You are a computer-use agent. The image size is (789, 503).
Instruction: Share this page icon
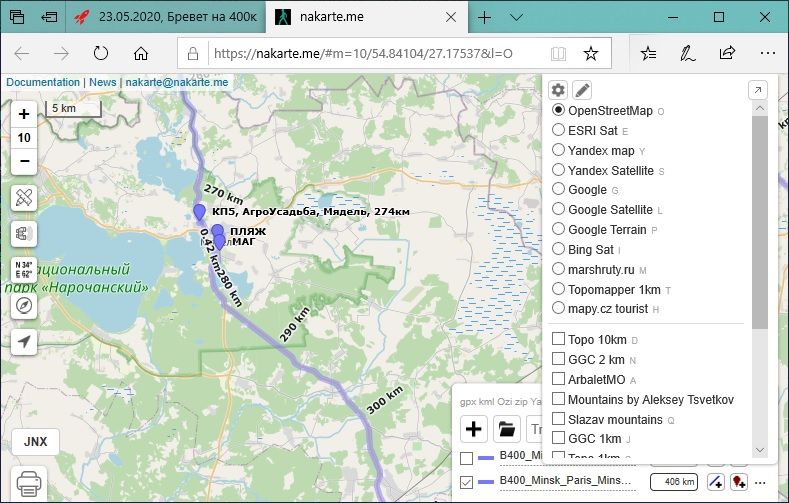pyautogui.click(x=727, y=53)
